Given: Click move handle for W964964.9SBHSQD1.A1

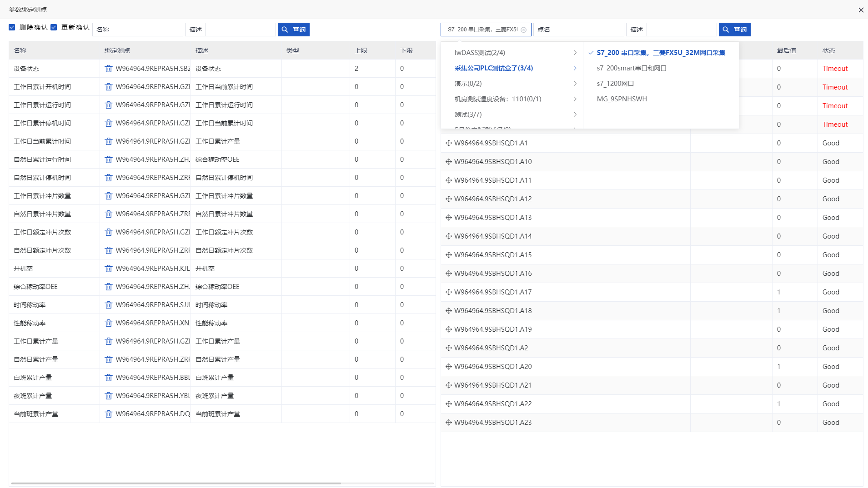Looking at the screenshot, I should (x=449, y=143).
